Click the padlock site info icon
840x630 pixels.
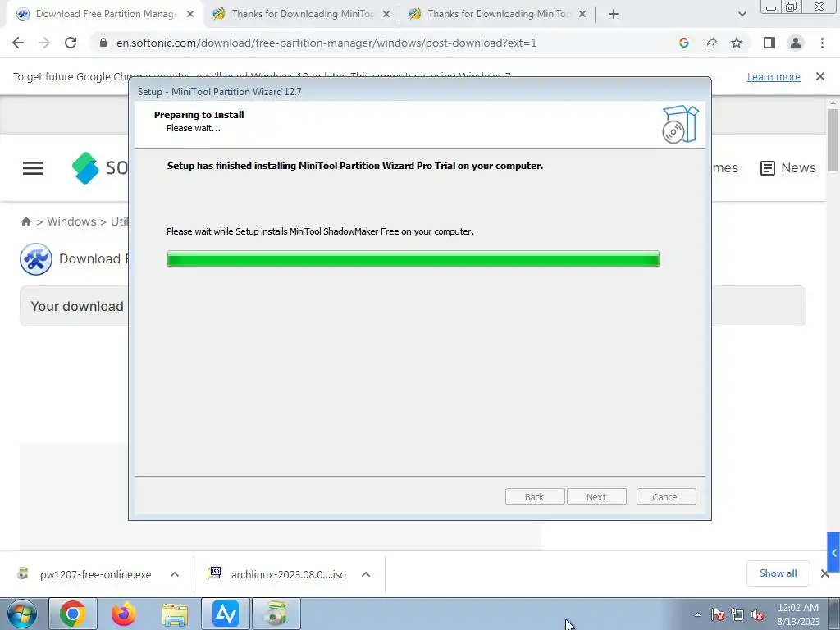point(103,43)
